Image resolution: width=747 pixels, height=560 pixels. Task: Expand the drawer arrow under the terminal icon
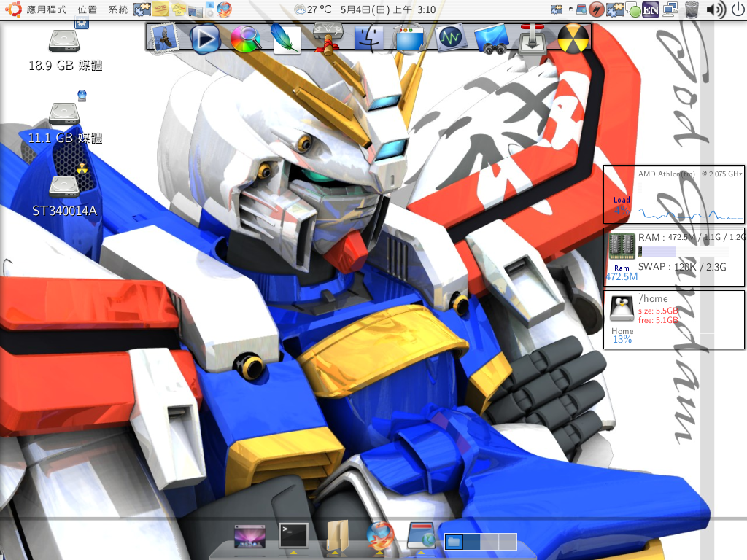pos(293,552)
